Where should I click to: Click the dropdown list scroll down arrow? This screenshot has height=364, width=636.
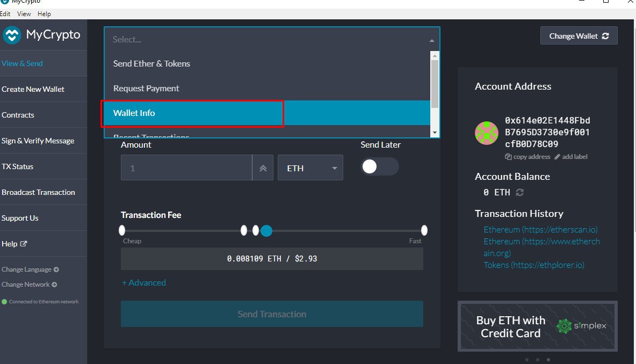[435, 133]
